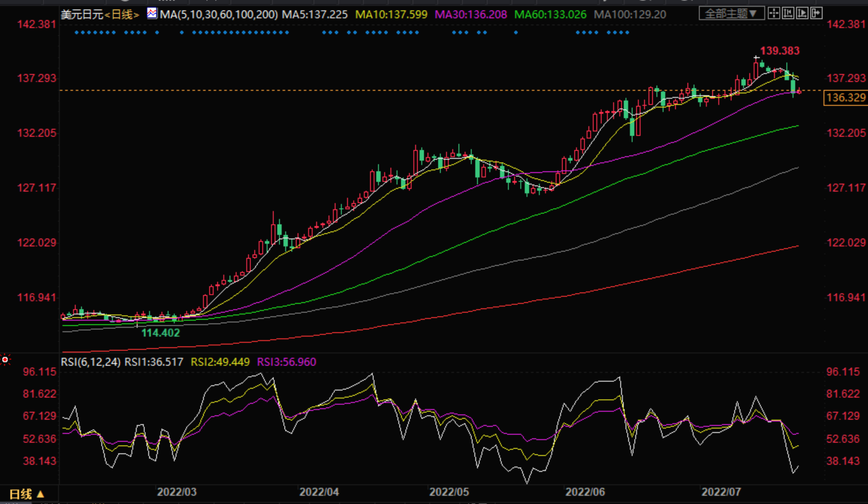The image size is (868, 504).
Task: Click the crosshair cursor icon in chart toolbar
Action: [774, 13]
